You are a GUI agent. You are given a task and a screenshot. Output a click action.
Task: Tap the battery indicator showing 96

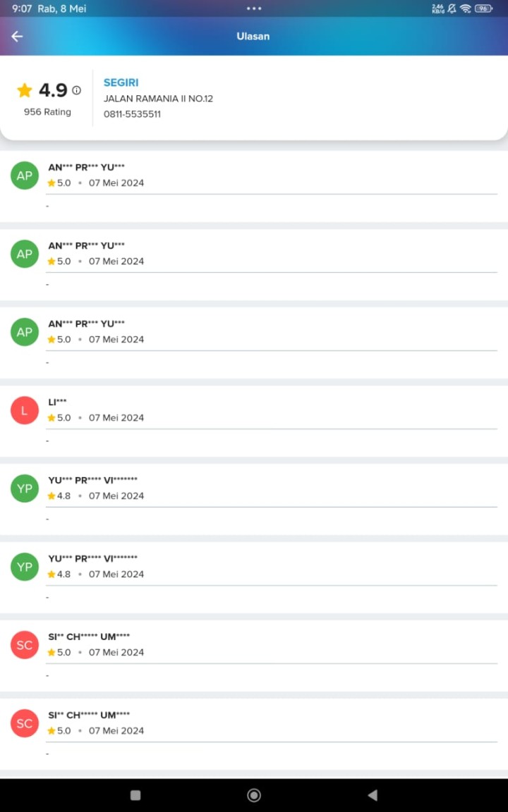click(x=483, y=8)
